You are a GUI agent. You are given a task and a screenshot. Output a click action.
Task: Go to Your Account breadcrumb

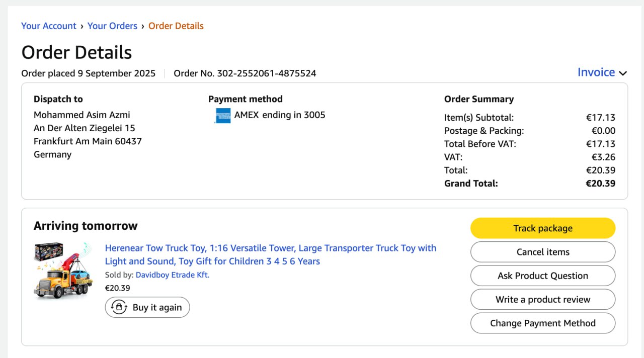coord(49,26)
